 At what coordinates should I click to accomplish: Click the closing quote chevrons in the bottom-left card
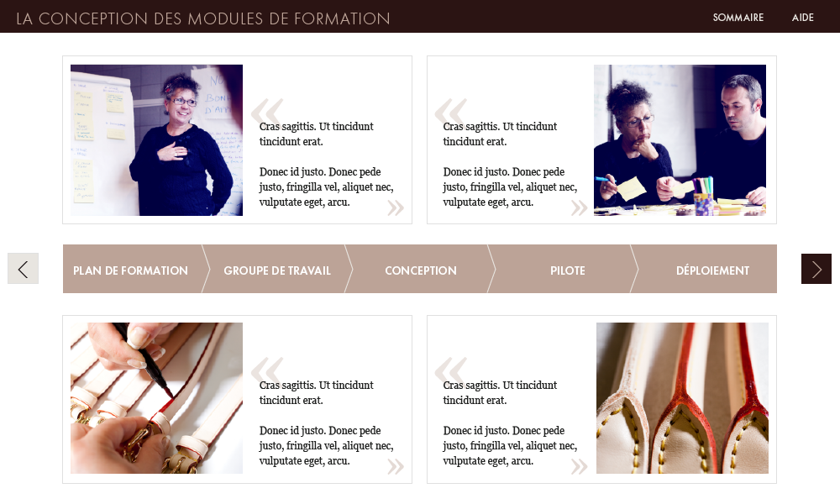click(x=396, y=466)
